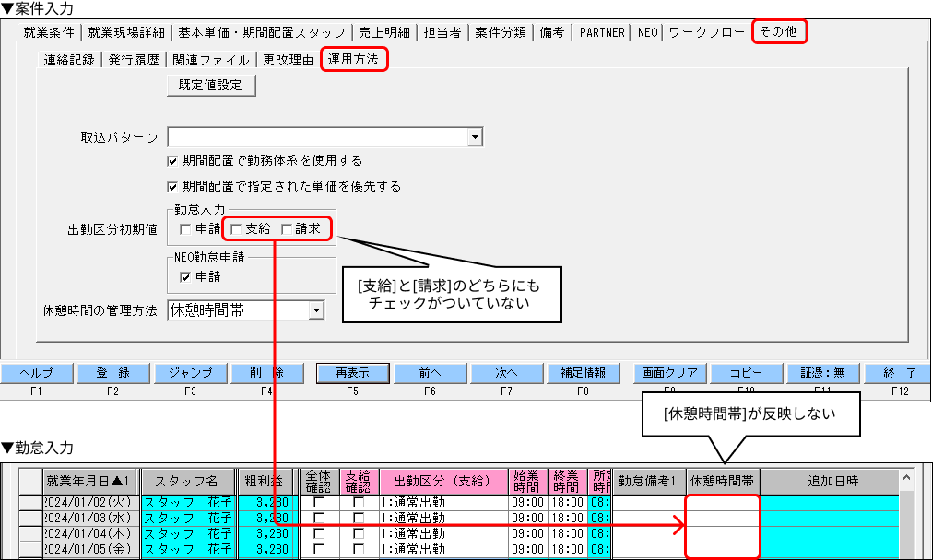Switch to ワークフロー tab
This screenshot has height=560, width=944.
[x=707, y=32]
